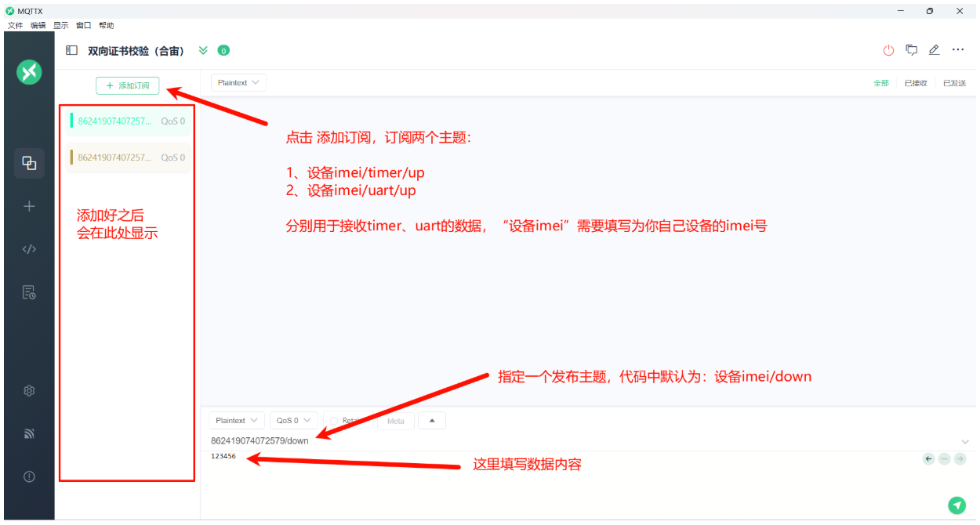Show 全部 messages tab
This screenshot has width=980, height=525.
[x=881, y=83]
